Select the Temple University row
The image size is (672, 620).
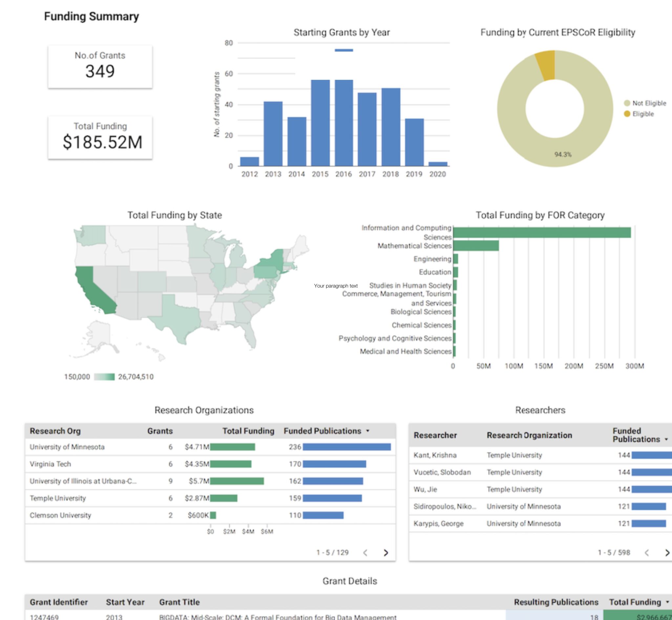[58, 499]
